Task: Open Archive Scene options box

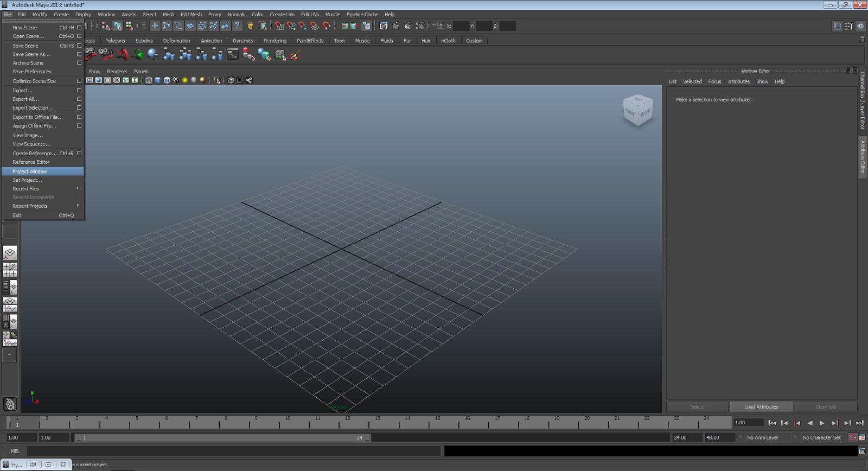Action: click(79, 63)
